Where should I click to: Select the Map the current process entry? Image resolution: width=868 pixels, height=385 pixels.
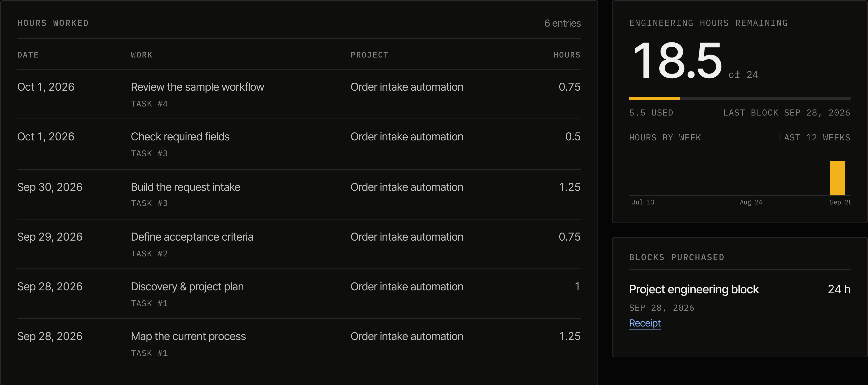click(x=299, y=344)
